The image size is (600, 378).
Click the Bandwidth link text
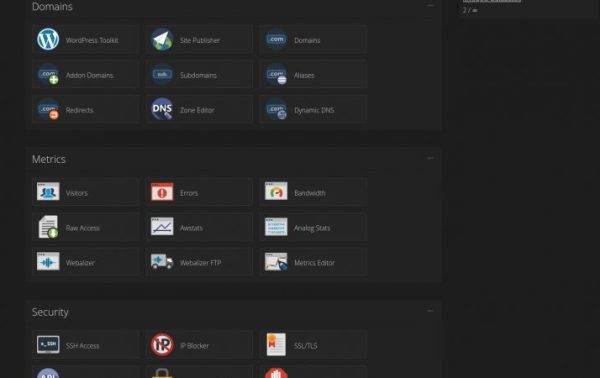(310, 193)
